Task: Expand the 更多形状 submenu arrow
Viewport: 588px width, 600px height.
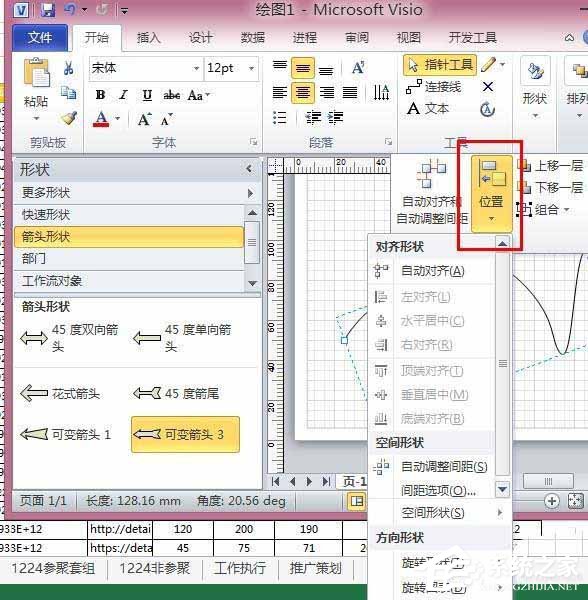Action: (250, 193)
